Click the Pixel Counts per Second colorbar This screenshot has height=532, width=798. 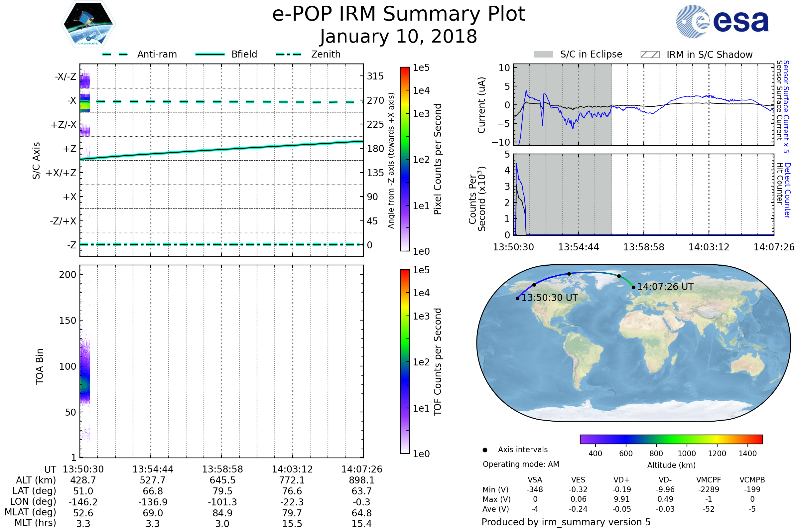[405, 159]
